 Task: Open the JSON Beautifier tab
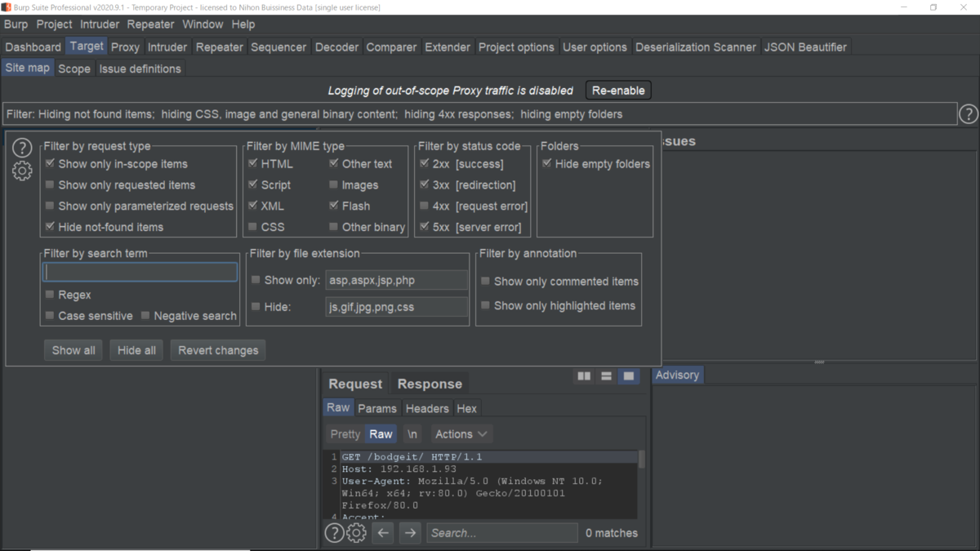click(x=806, y=47)
